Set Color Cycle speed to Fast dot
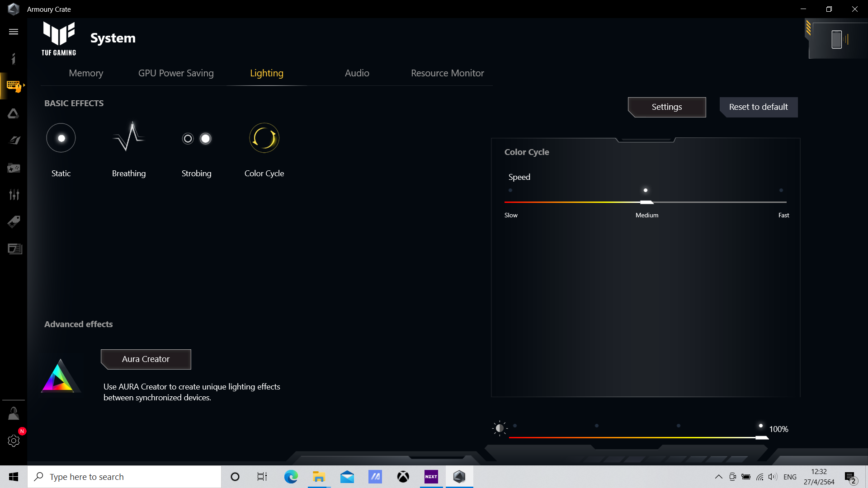868x488 pixels. (x=781, y=190)
